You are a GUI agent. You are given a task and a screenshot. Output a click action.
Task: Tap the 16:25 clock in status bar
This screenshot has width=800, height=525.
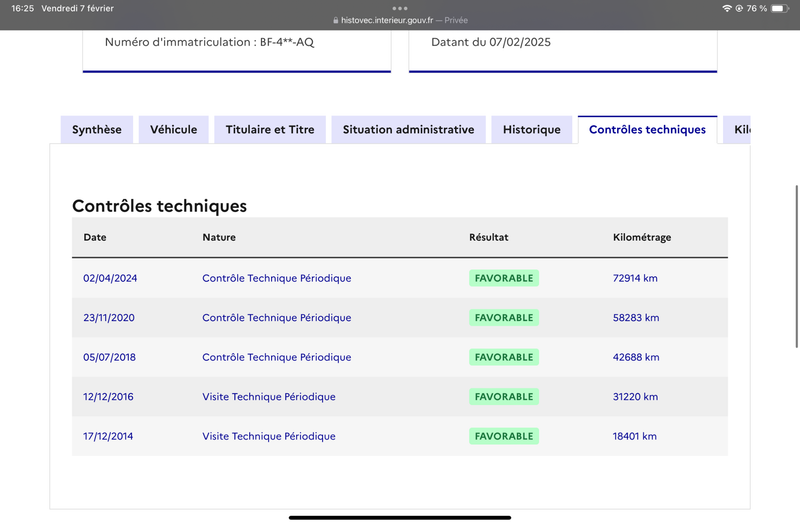[x=22, y=8]
